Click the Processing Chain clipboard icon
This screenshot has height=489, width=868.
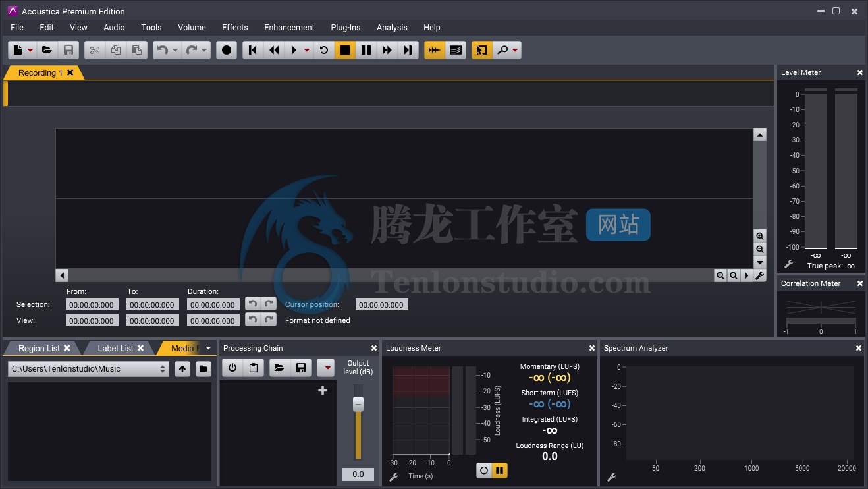253,368
